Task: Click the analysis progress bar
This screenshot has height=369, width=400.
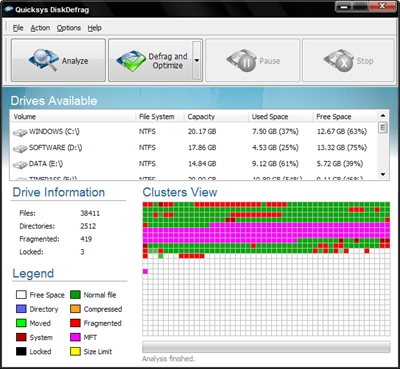Action: [x=266, y=347]
